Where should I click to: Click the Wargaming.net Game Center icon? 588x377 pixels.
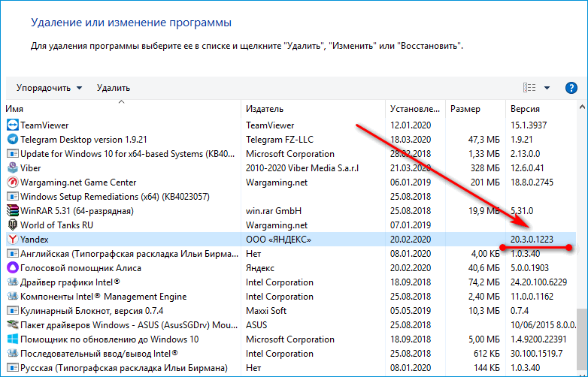point(11,182)
